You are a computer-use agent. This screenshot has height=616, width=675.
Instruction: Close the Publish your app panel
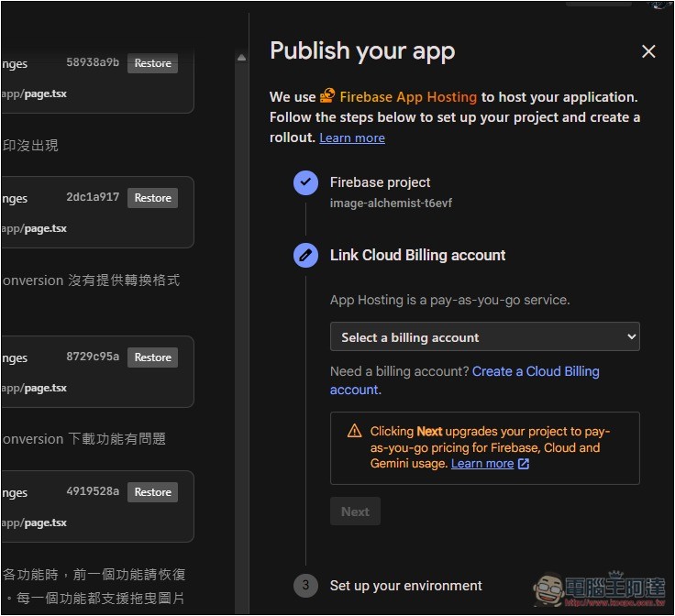click(648, 51)
